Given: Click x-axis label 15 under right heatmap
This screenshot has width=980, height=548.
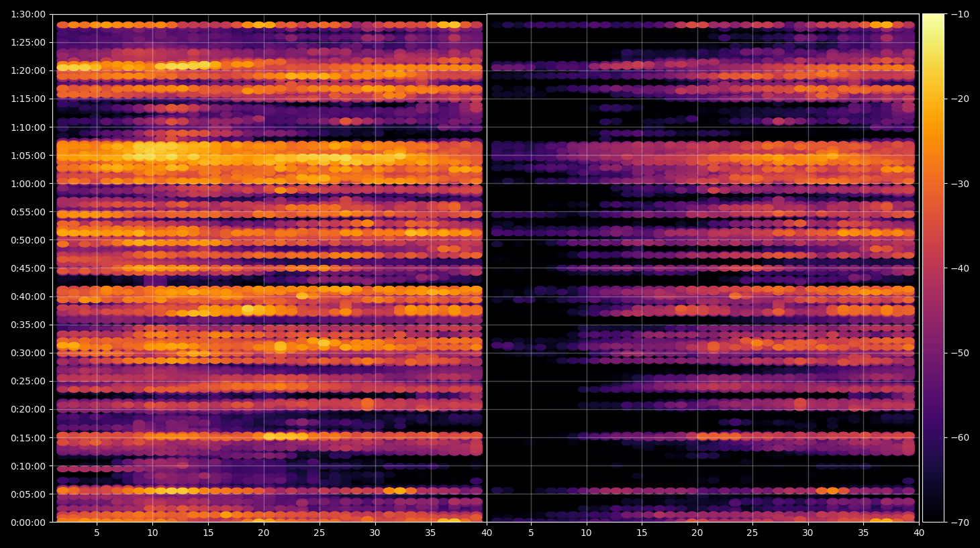Looking at the screenshot, I should click(642, 533).
